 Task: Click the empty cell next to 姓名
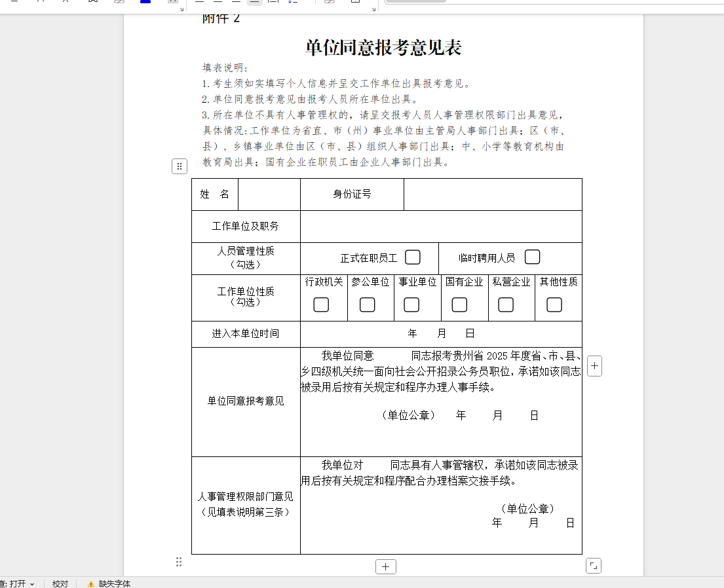pos(269,194)
